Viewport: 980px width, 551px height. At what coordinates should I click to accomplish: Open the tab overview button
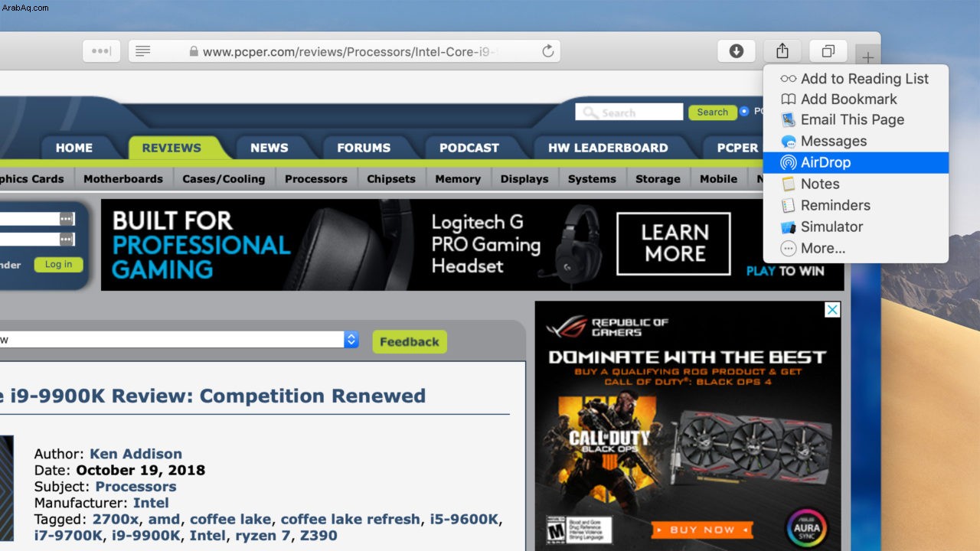828,51
